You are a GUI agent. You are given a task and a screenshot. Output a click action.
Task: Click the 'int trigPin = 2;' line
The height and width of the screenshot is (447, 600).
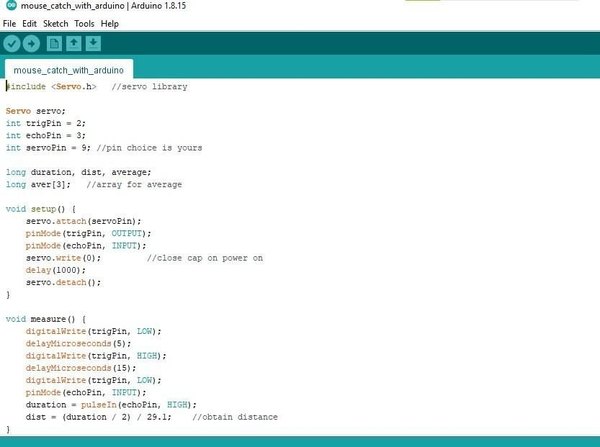[46, 123]
